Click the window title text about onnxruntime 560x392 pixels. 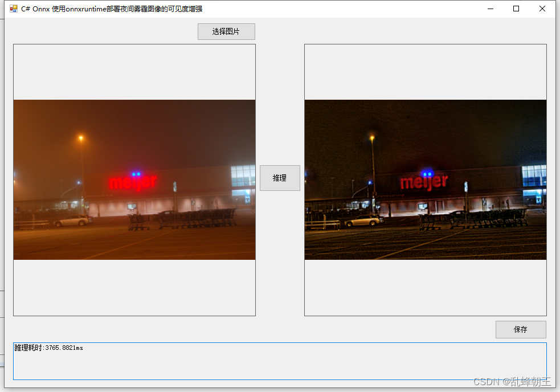(109, 8)
